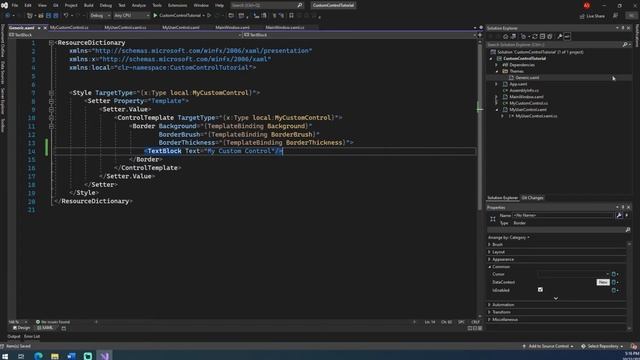Image resolution: width=640 pixels, height=360 pixels.
Task: Expand the Appearance property category
Action: tap(489, 259)
